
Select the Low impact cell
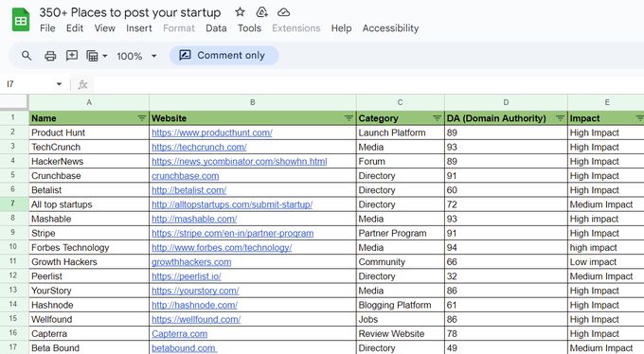[x=606, y=262]
